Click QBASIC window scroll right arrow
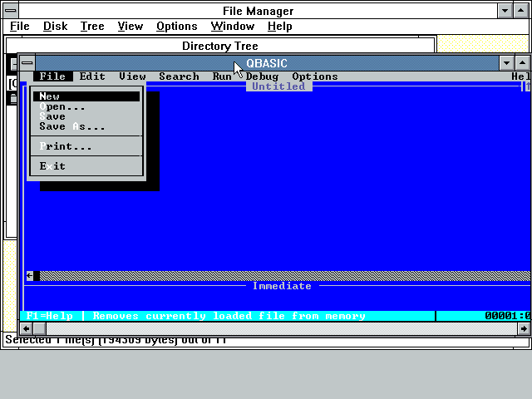This screenshot has height=399, width=532. (524, 328)
